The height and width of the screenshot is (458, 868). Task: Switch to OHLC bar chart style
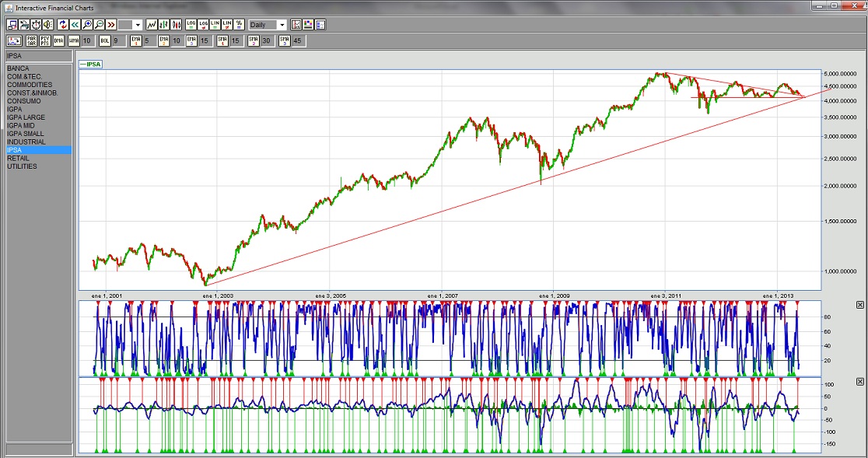[x=164, y=25]
